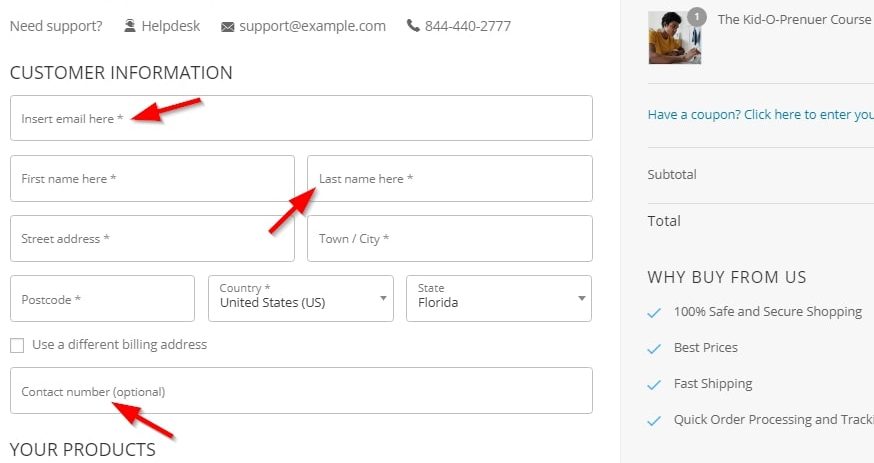Expand the State dropdown showing Florida

point(499,298)
